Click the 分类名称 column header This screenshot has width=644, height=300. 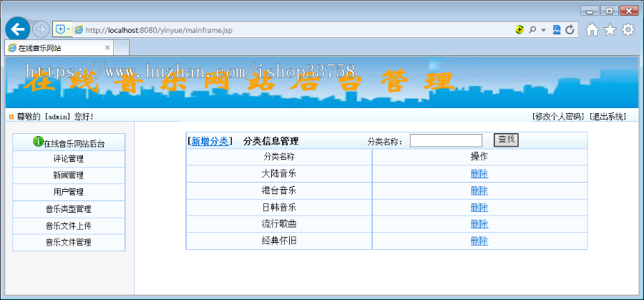(x=279, y=157)
